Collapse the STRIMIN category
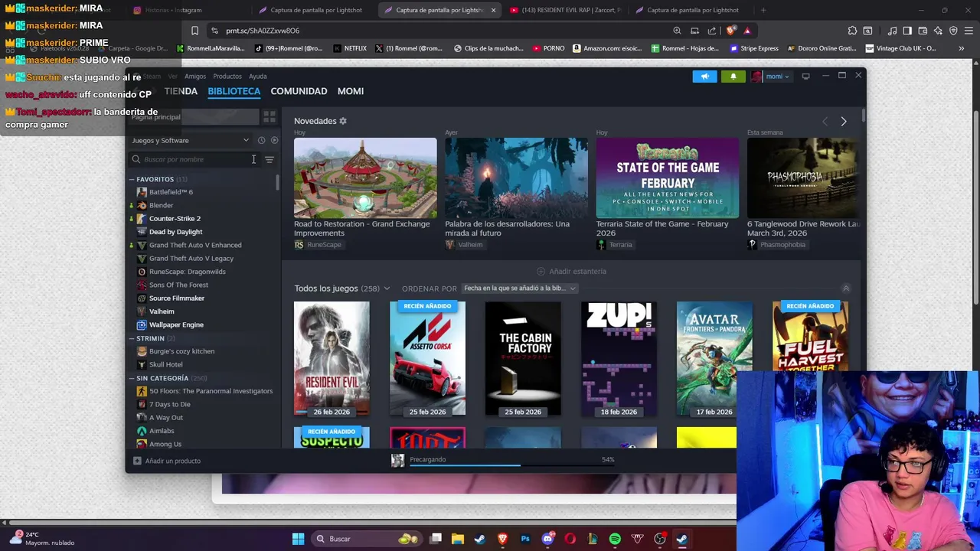The image size is (980, 551). coord(132,338)
